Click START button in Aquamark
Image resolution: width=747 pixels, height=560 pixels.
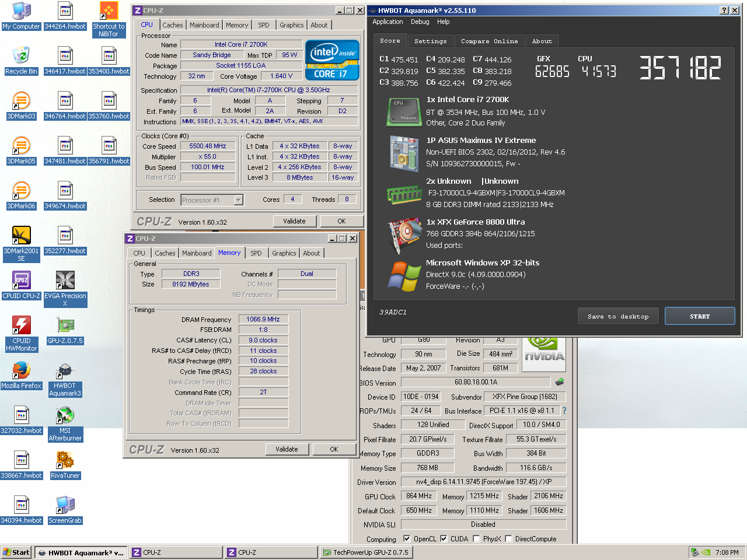point(700,316)
